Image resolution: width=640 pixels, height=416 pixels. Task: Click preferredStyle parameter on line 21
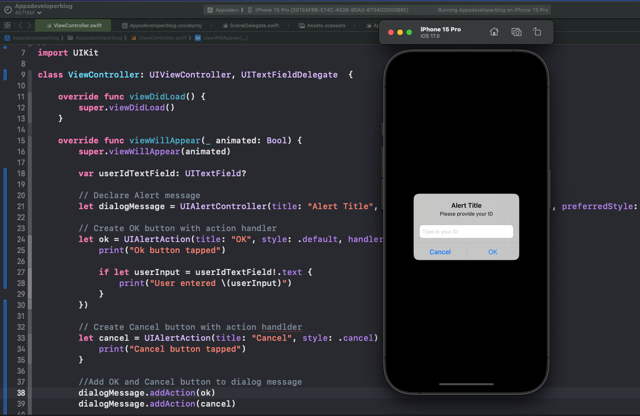tap(597, 206)
